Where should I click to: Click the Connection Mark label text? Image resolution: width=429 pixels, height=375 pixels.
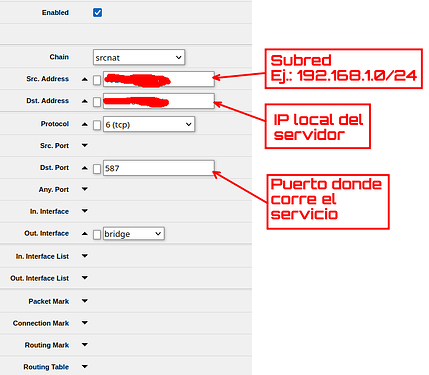click(41, 323)
